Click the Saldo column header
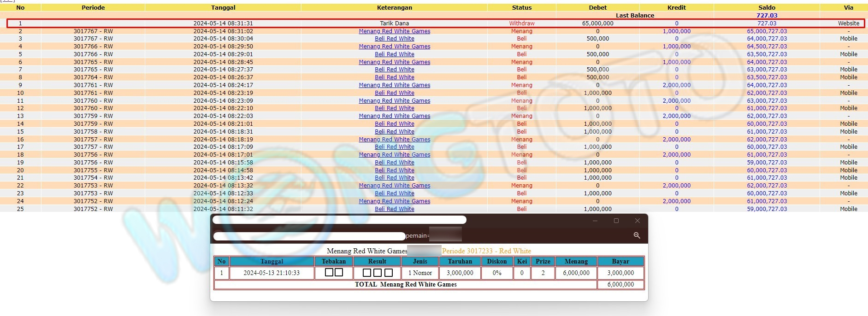The height and width of the screenshot is (316, 868). (x=767, y=7)
